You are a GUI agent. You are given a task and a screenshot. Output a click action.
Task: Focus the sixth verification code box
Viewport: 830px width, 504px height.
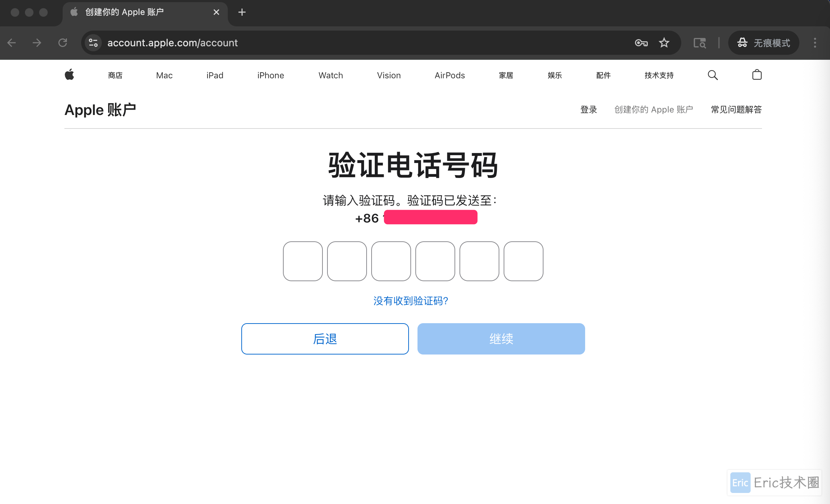pyautogui.click(x=524, y=261)
